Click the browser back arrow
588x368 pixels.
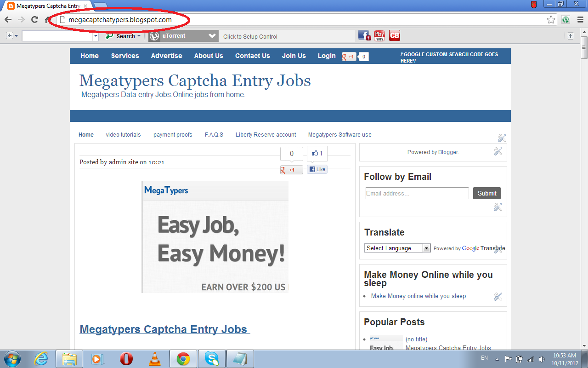(x=8, y=19)
